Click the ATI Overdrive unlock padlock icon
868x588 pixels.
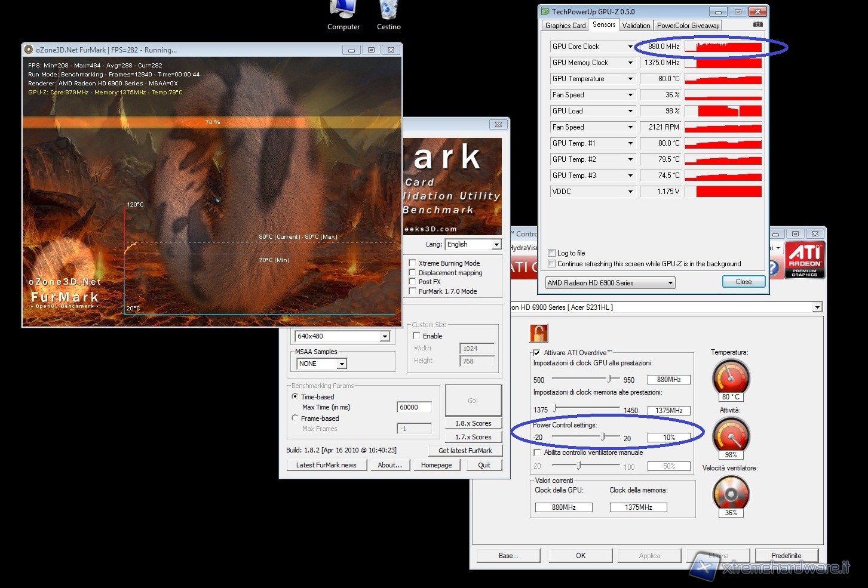pyautogui.click(x=539, y=333)
